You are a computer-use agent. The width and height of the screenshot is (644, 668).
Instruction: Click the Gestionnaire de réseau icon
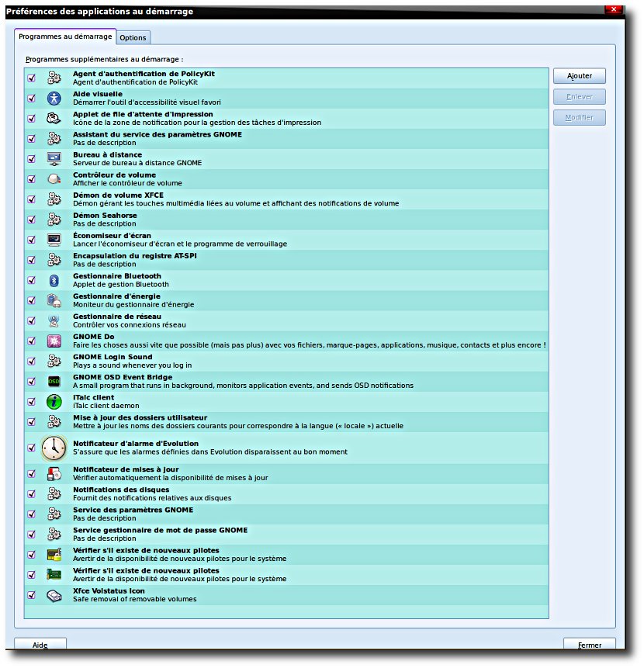click(x=54, y=320)
